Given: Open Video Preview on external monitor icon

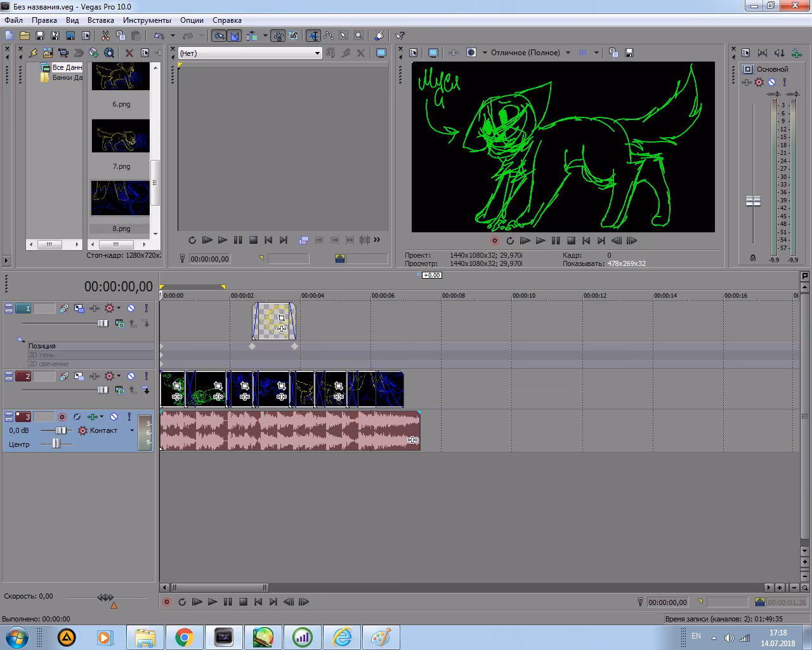Looking at the screenshot, I should [x=433, y=53].
